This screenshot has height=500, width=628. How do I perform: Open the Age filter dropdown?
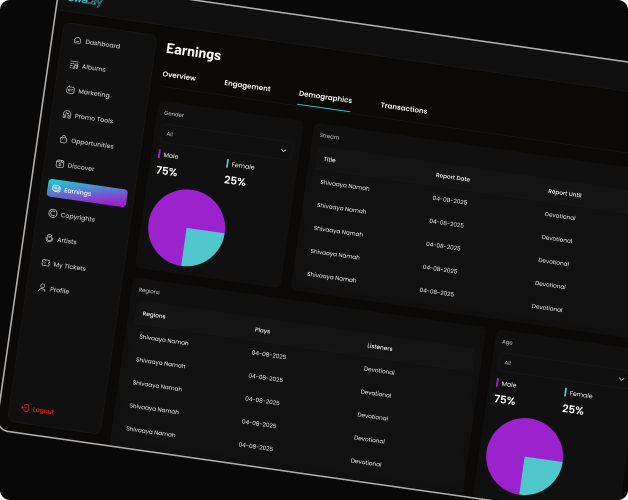click(x=560, y=370)
